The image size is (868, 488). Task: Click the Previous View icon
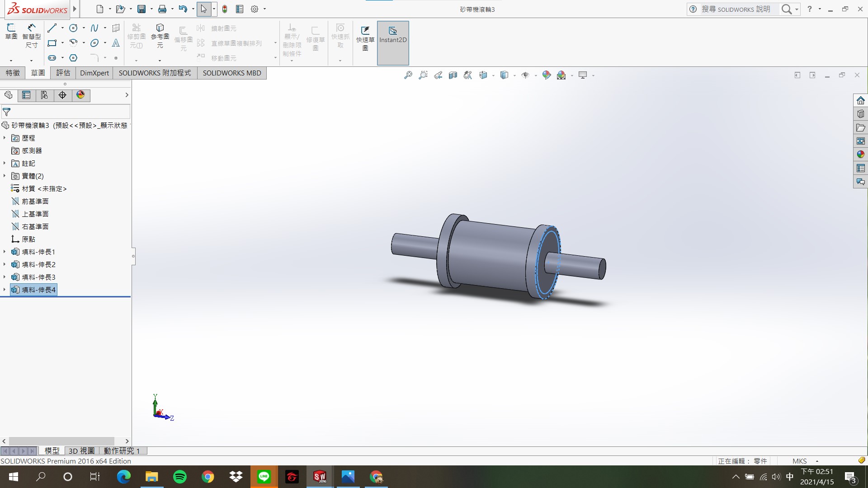pos(438,75)
